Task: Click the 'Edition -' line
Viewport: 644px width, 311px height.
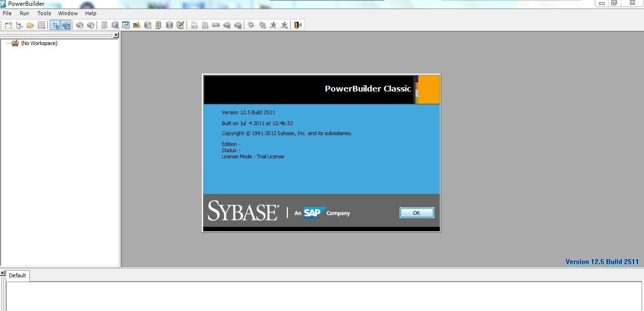Action: [x=231, y=144]
